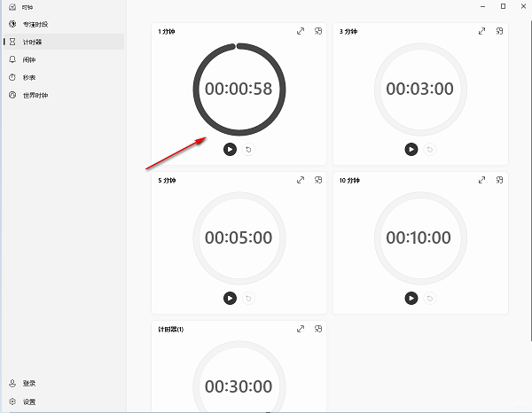Click the 00:00:58 countdown display
The image size is (532, 413).
pyautogui.click(x=239, y=89)
